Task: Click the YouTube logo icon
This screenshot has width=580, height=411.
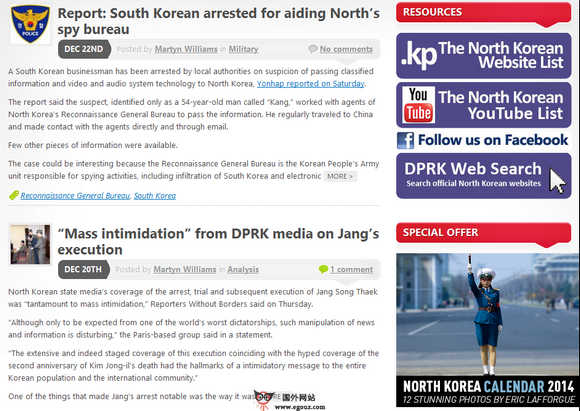Action: coord(418,105)
